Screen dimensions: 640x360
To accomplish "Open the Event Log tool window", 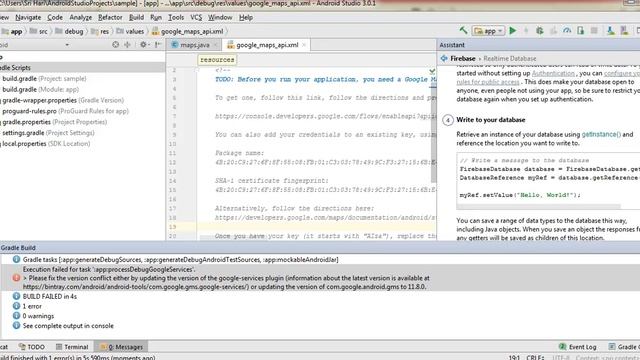I will [578, 347].
